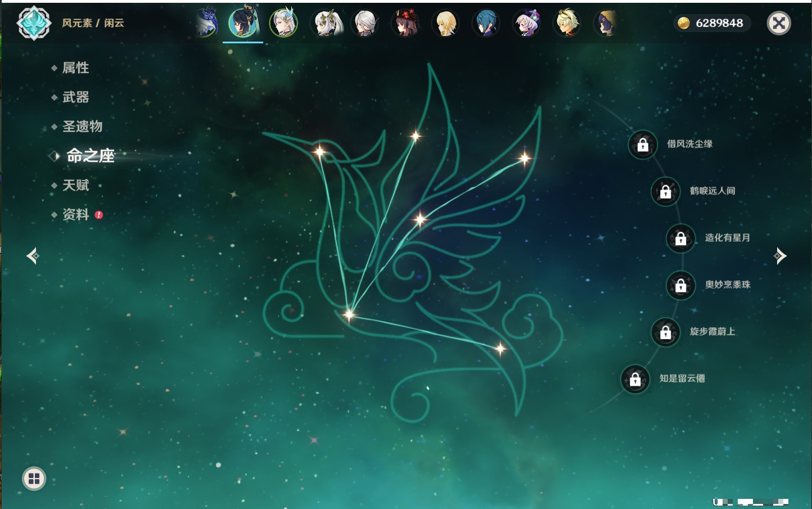Viewport: 812px width, 509px height.
Task: Switch to the pale blond character with gold headpiece
Action: click(567, 23)
